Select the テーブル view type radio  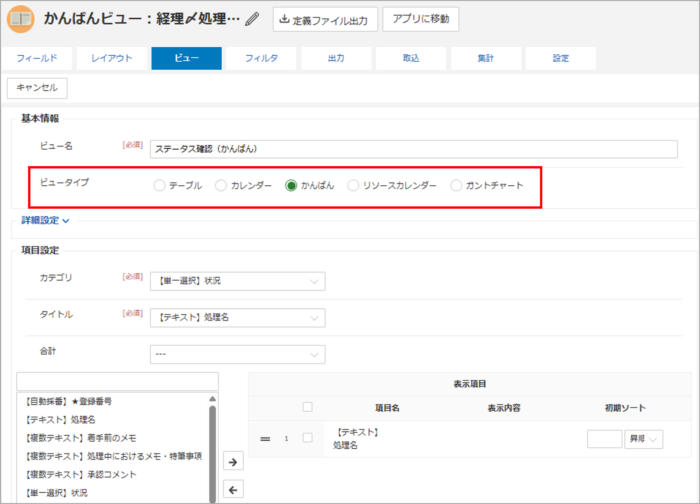(x=159, y=185)
